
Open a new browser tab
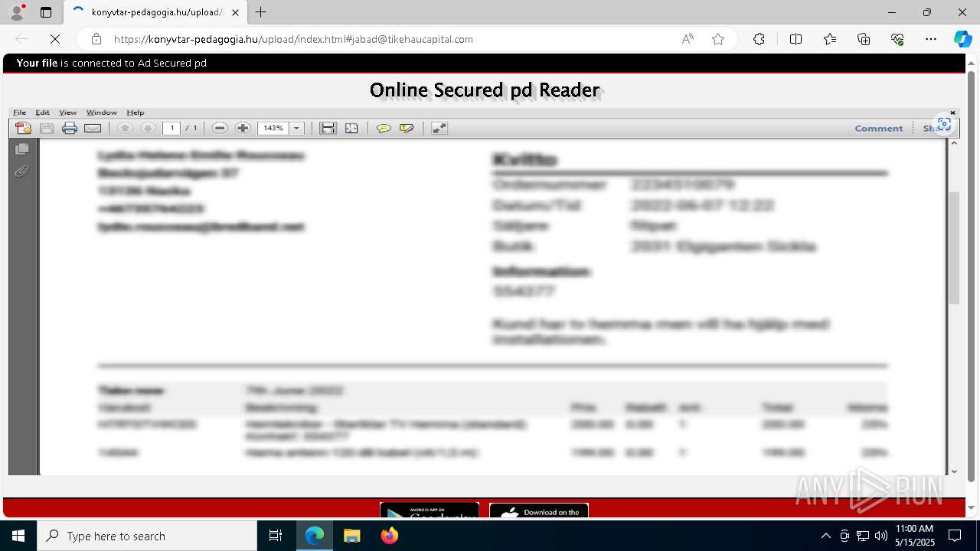[x=261, y=12]
